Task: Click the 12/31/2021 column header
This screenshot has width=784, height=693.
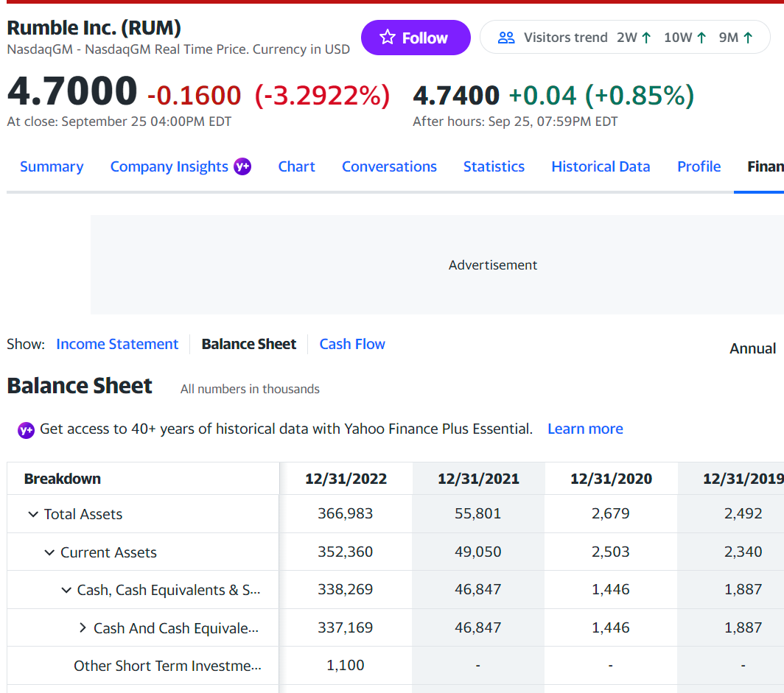Action: click(x=478, y=479)
